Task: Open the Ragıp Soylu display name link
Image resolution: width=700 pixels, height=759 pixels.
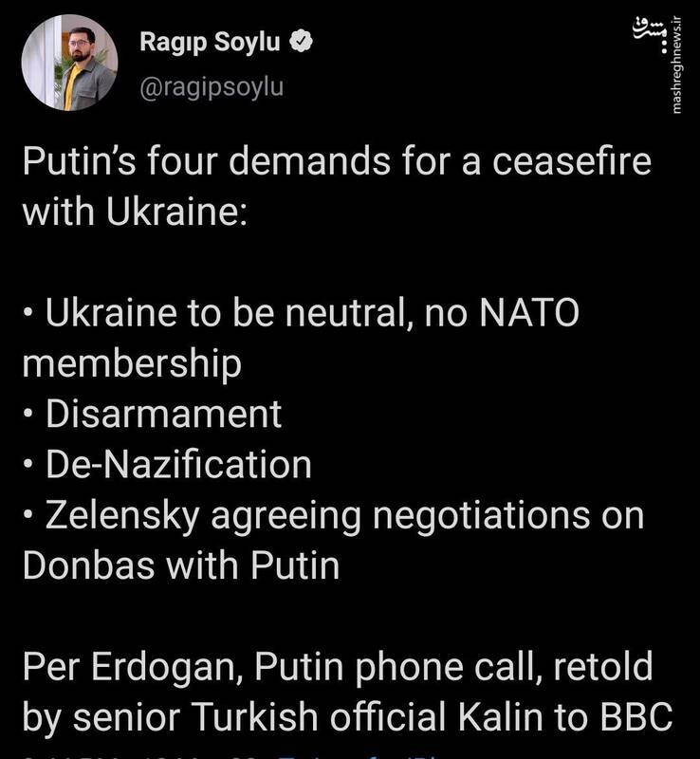Action: (210, 42)
